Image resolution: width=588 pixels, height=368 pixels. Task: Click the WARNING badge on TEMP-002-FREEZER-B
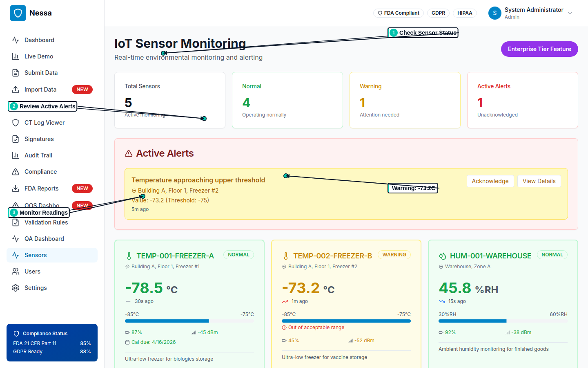pyautogui.click(x=394, y=254)
